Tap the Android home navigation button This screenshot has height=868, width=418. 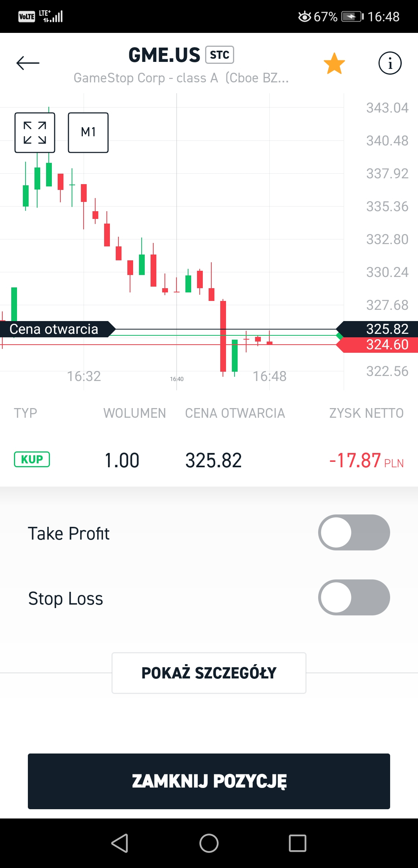209,843
